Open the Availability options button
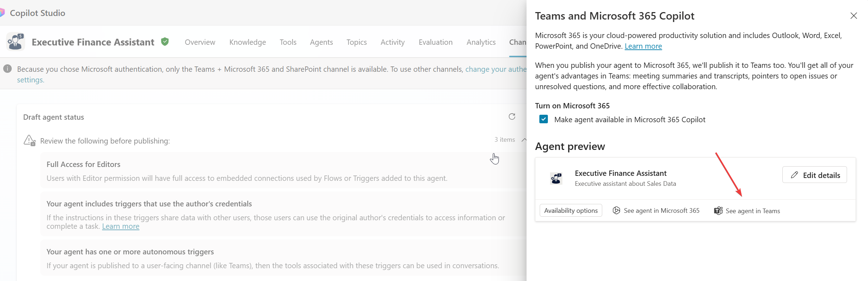The image size is (868, 281). tap(571, 211)
